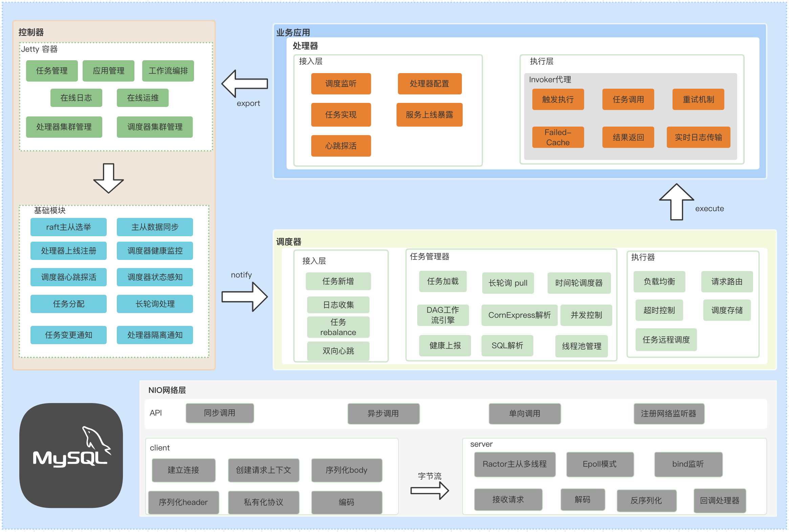
Task: Click the 调度监听 orange box
Action: pyautogui.click(x=341, y=84)
